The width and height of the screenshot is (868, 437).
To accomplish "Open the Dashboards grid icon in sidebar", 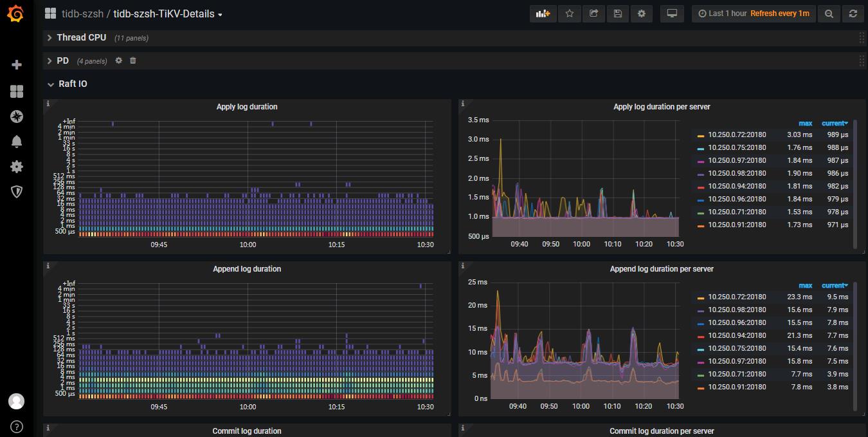I will coord(17,91).
